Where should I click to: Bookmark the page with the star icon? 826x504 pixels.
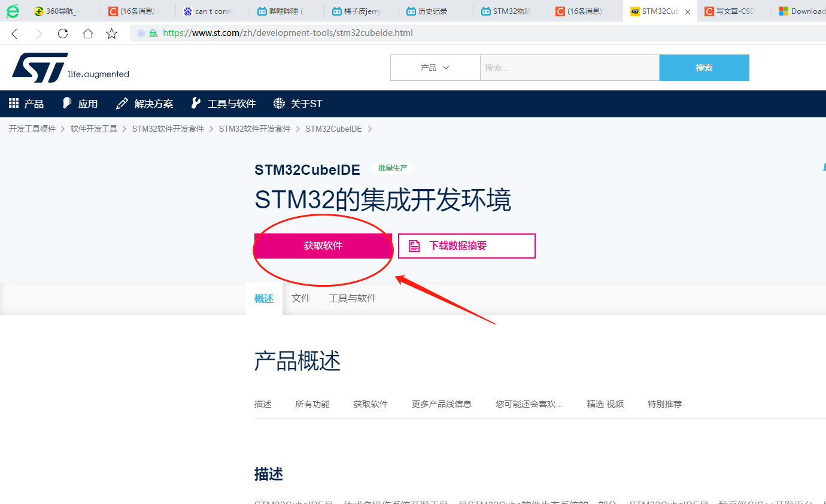pos(112,34)
